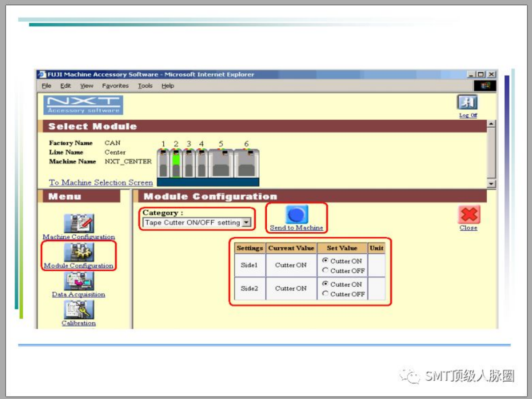Screen dimensions: 532x399
Task: Select Cutter OFF radio for Side2
Action: click(x=325, y=293)
